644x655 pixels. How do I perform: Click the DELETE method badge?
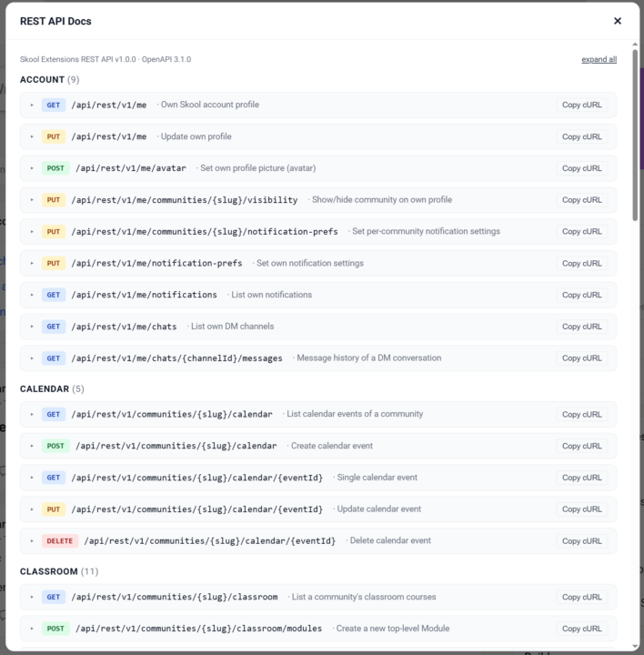click(x=60, y=541)
